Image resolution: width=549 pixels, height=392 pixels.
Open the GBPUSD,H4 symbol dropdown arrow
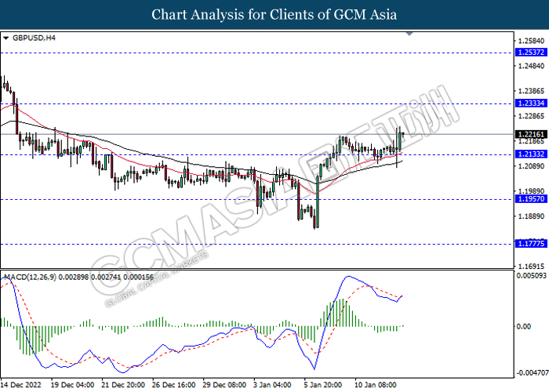tap(5, 38)
